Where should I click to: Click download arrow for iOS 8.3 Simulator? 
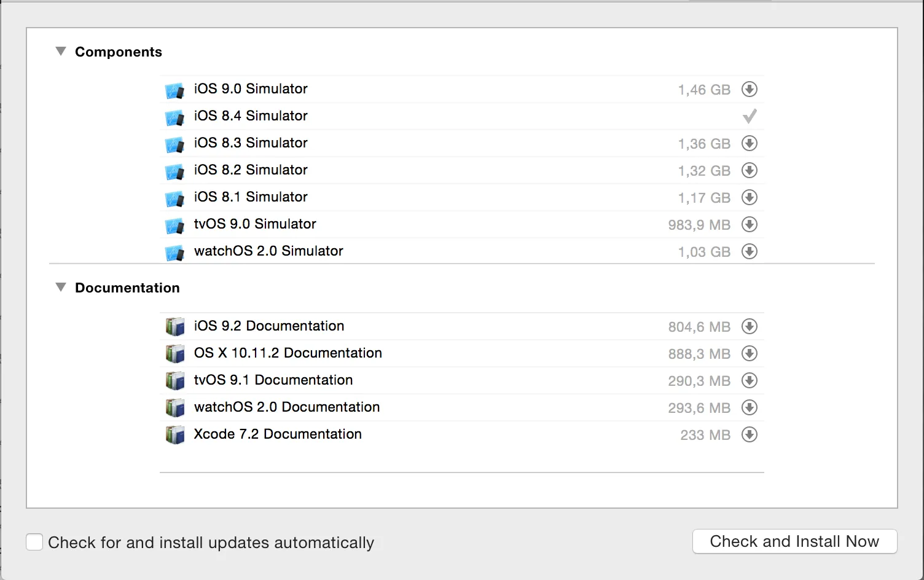point(749,143)
